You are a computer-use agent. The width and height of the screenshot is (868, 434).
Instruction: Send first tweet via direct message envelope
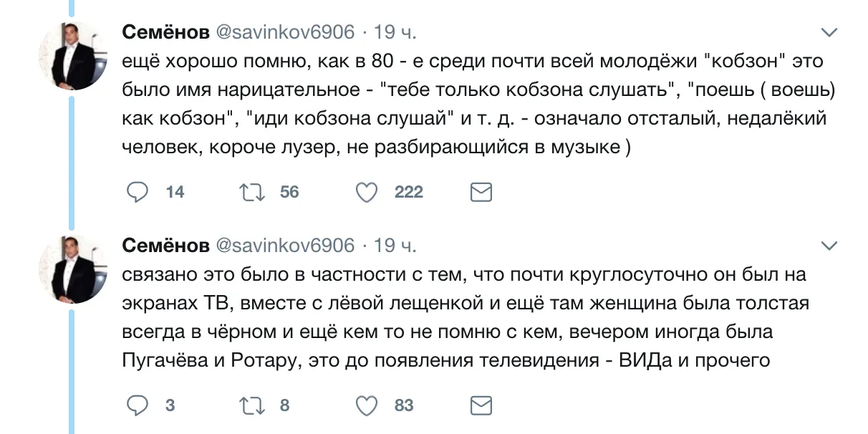click(481, 192)
